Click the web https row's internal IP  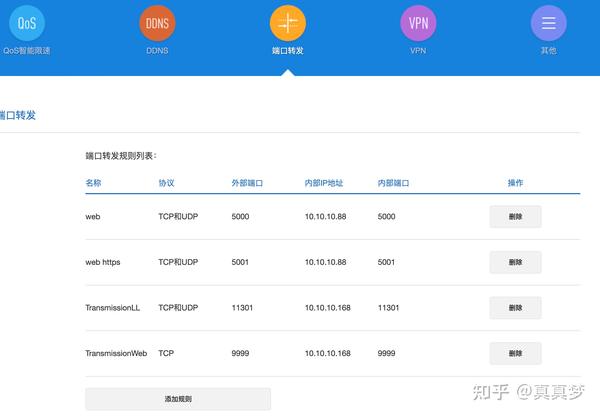coord(326,262)
